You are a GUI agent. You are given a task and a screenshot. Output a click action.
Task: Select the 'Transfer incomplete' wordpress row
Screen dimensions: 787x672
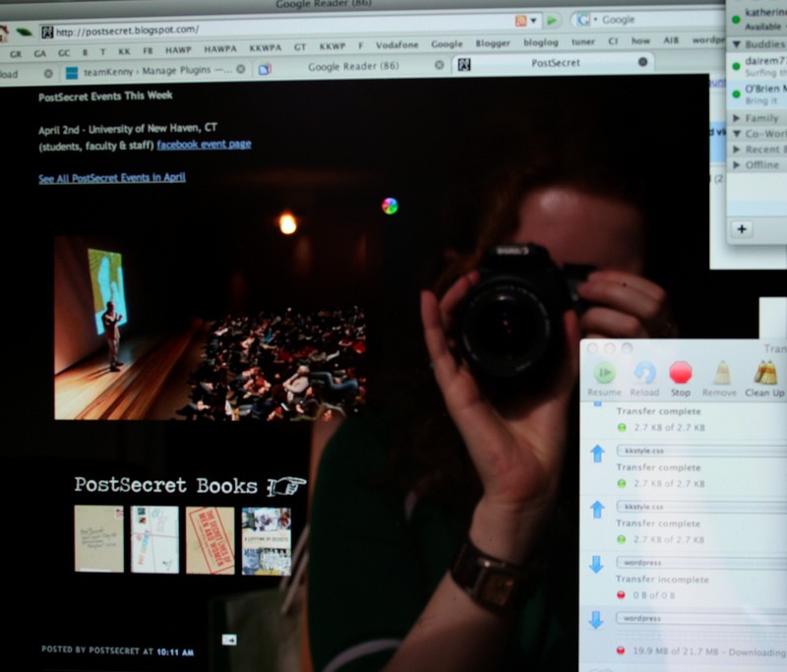coord(684,579)
